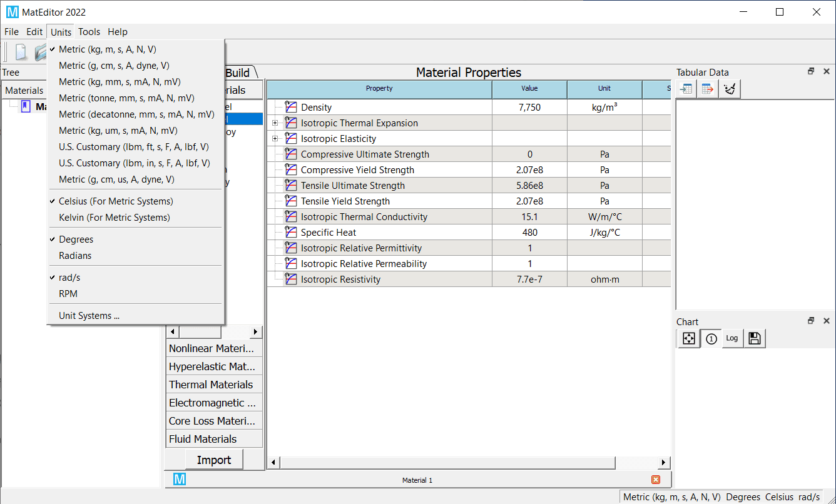Set rotational velocity unit to RPM
This screenshot has width=836, height=504.
136,294
